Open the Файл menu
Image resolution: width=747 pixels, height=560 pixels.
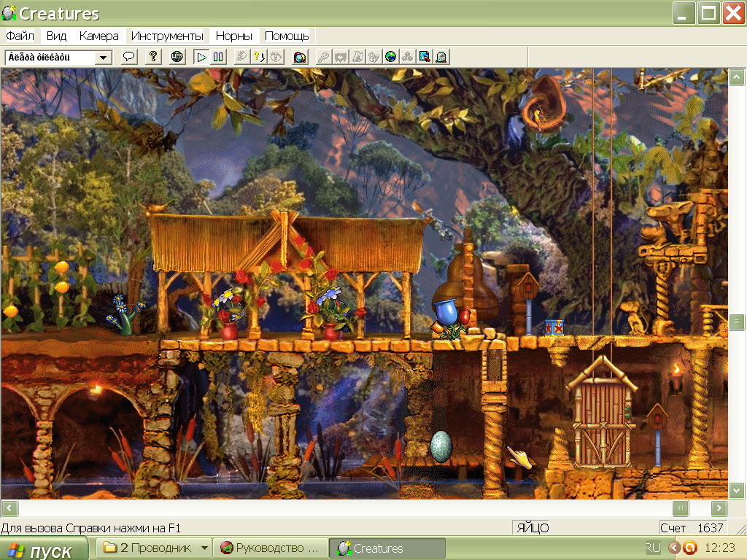[20, 36]
